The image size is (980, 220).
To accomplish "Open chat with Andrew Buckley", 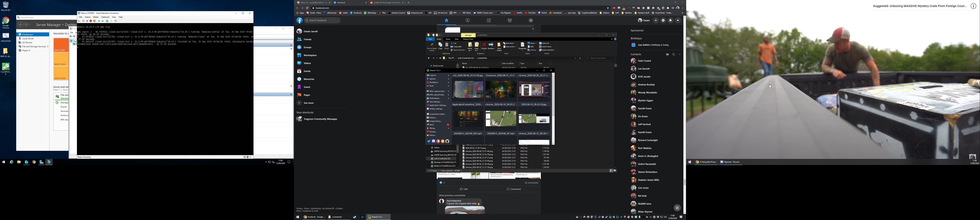I will point(646,85).
